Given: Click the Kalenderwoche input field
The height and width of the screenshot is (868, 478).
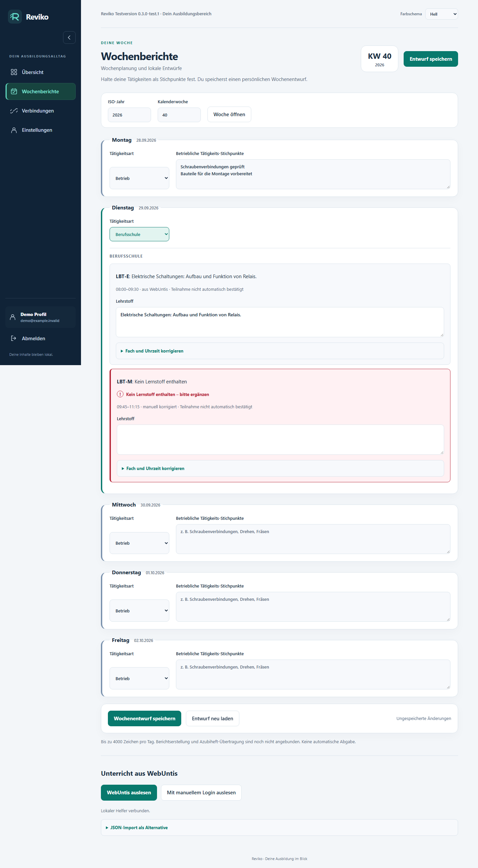Looking at the screenshot, I should [179, 115].
